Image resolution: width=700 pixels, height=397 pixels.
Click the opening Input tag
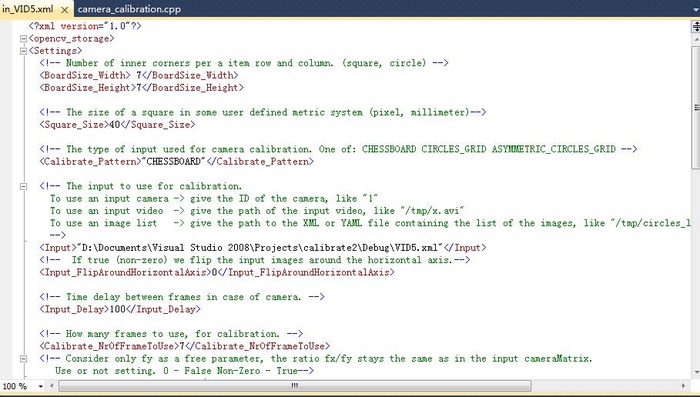(58, 248)
